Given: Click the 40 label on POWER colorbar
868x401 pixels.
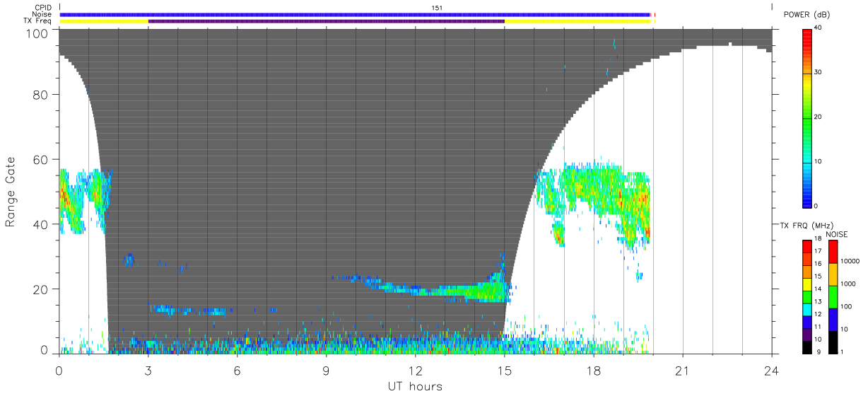Looking at the screenshot, I should [818, 28].
